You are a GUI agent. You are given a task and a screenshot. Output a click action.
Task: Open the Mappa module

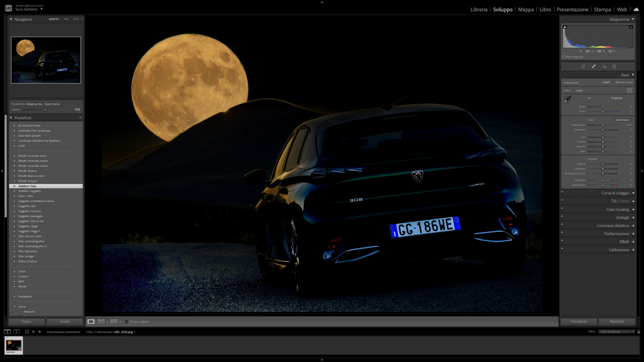click(x=526, y=10)
